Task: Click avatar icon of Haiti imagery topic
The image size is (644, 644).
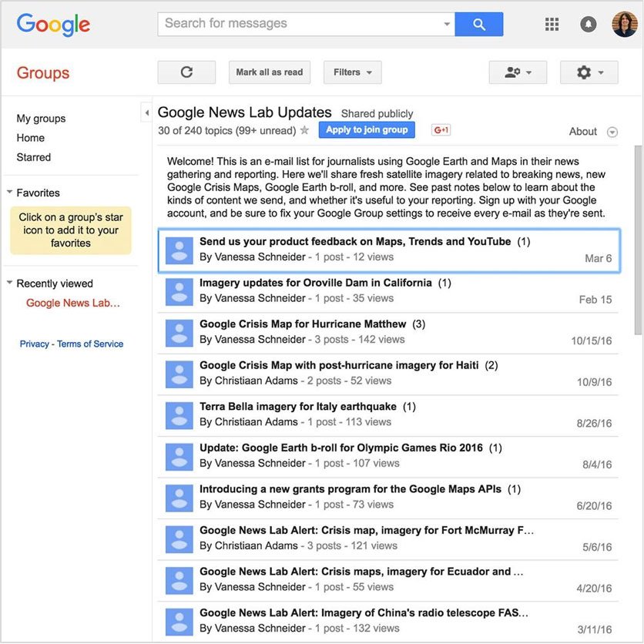Action: coord(179,374)
